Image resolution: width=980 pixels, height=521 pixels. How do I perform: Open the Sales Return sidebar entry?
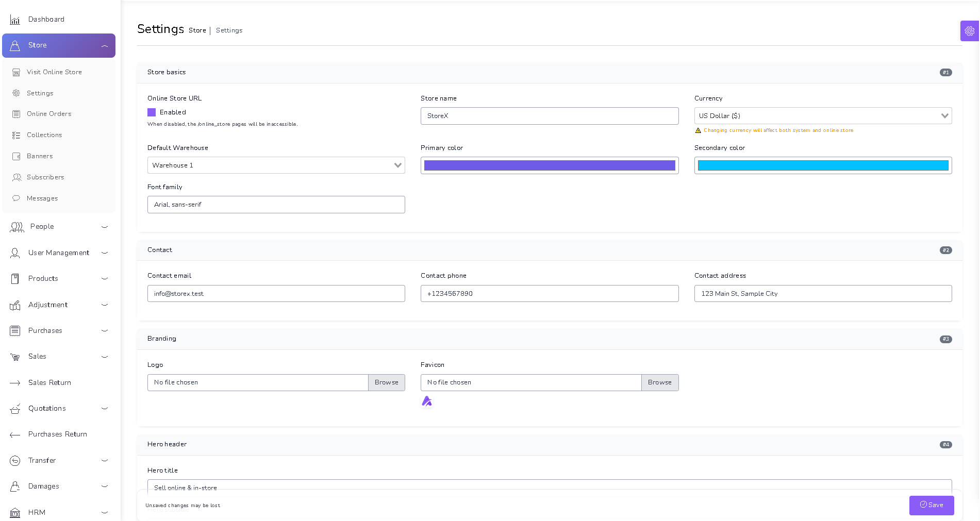[49, 383]
